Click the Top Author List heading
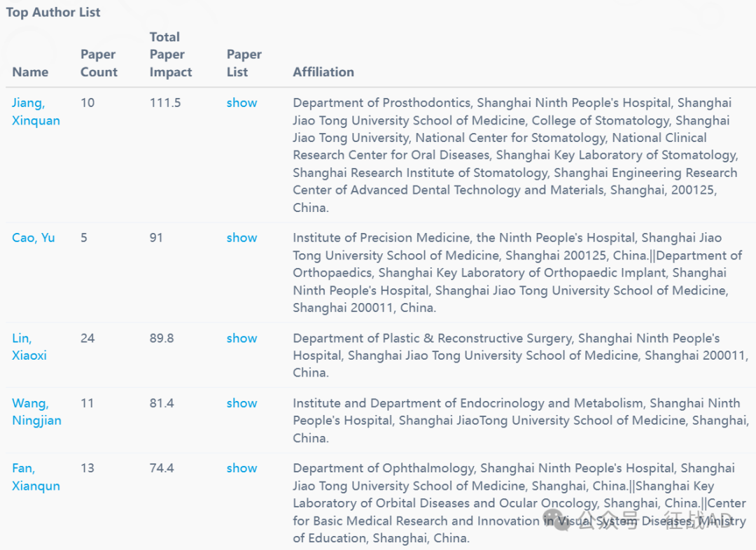Viewport: 756px width, 550px height. tap(53, 13)
